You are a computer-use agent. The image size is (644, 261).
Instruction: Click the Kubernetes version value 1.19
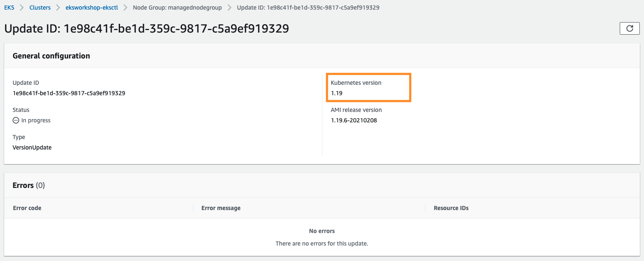click(x=337, y=93)
